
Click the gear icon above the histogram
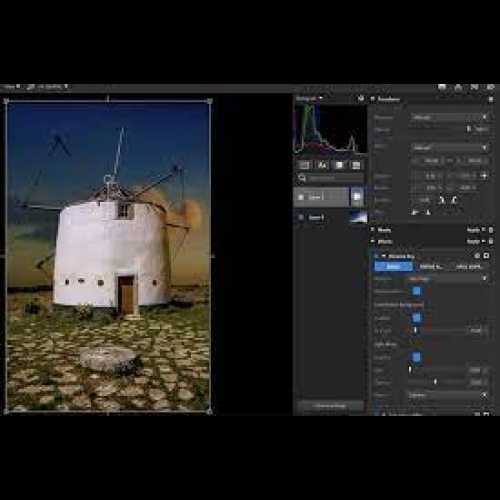tap(361, 98)
